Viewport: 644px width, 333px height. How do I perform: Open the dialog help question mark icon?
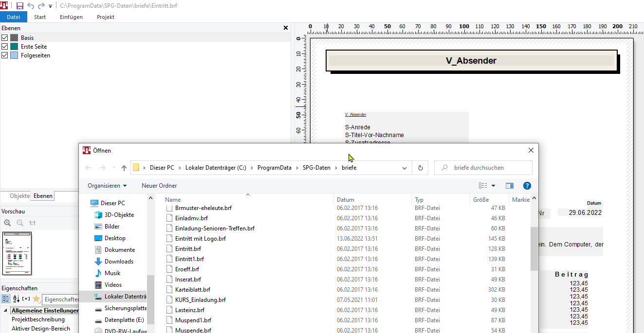click(x=527, y=186)
